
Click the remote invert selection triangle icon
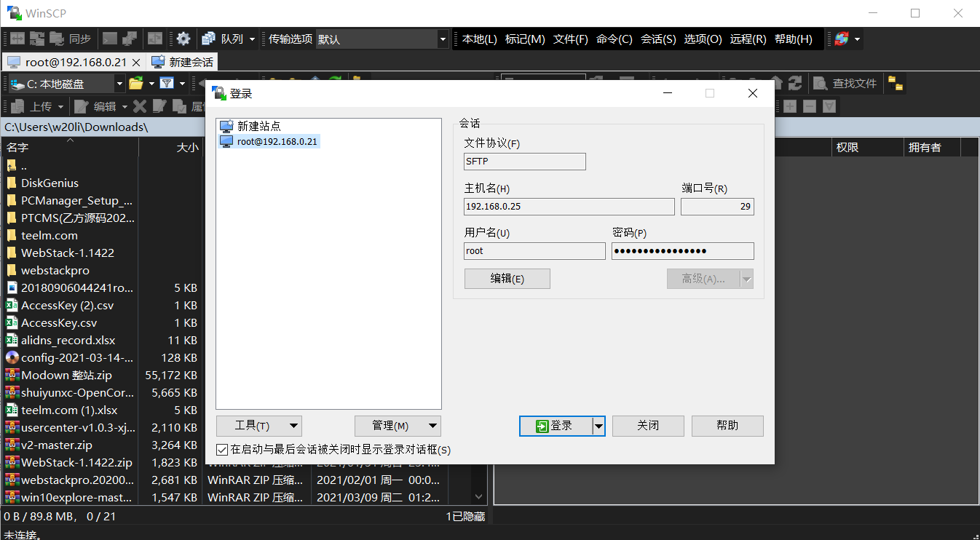829,106
